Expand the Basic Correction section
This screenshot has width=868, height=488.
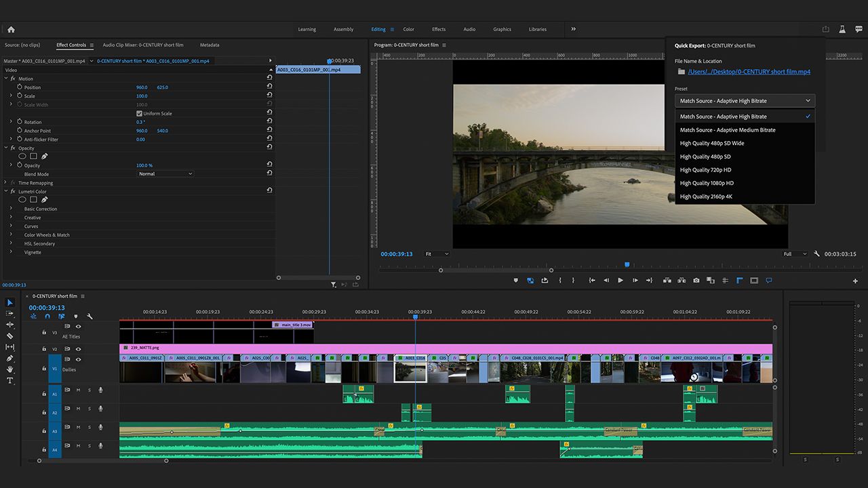click(x=11, y=209)
